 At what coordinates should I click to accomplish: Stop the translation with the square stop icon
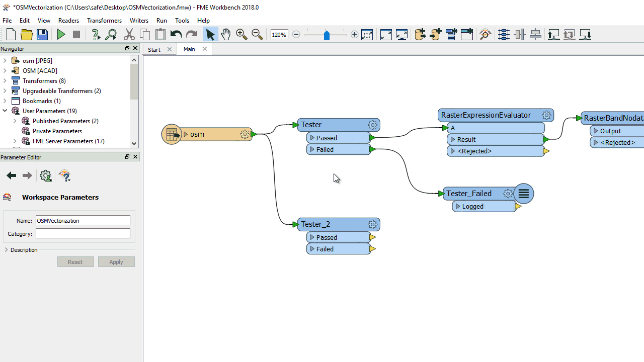pos(76,35)
